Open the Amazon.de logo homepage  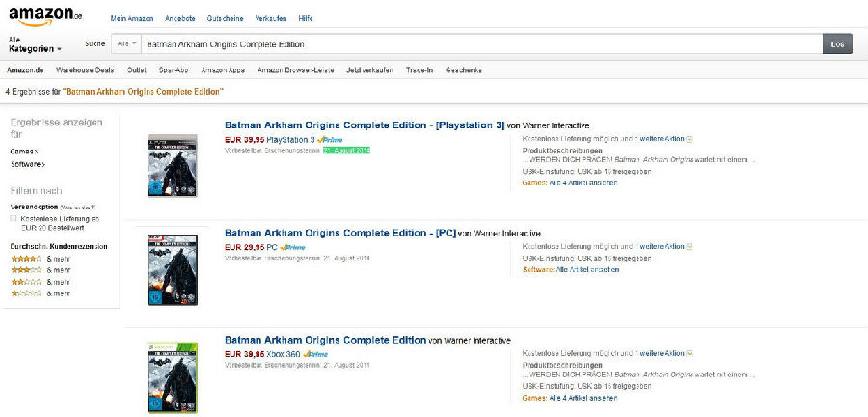45,15
